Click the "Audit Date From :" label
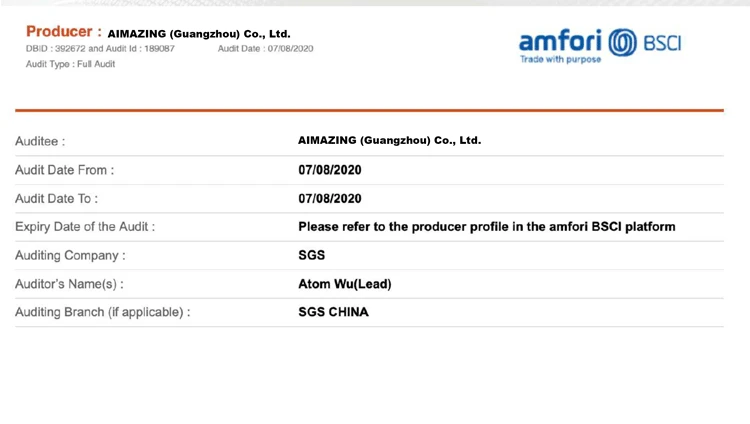The width and height of the screenshot is (750, 424). (x=64, y=170)
